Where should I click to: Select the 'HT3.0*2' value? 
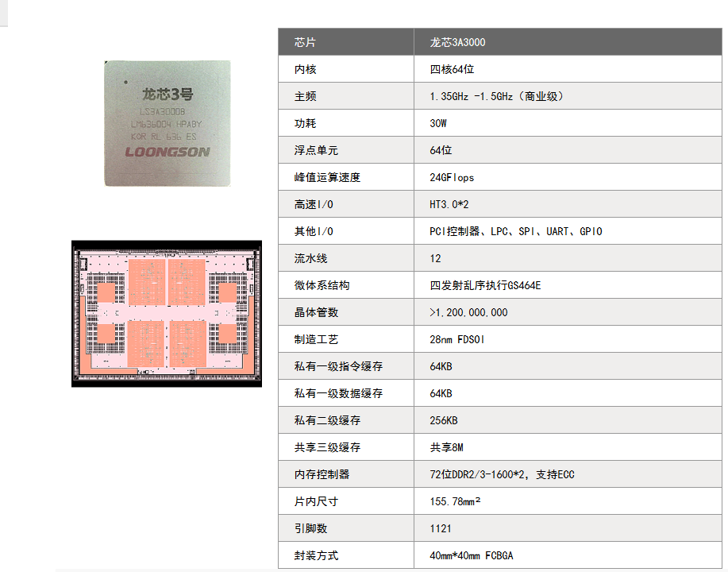449,204
